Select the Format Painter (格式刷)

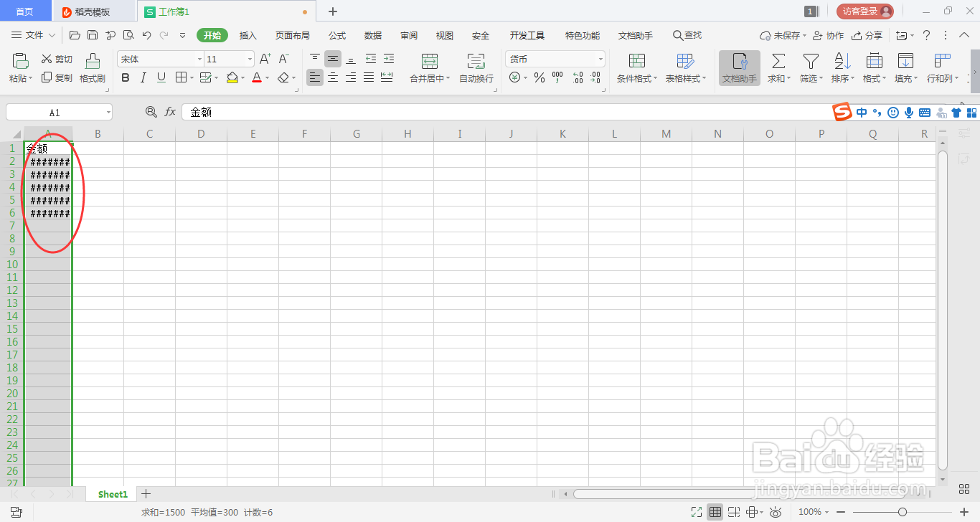tap(93, 69)
